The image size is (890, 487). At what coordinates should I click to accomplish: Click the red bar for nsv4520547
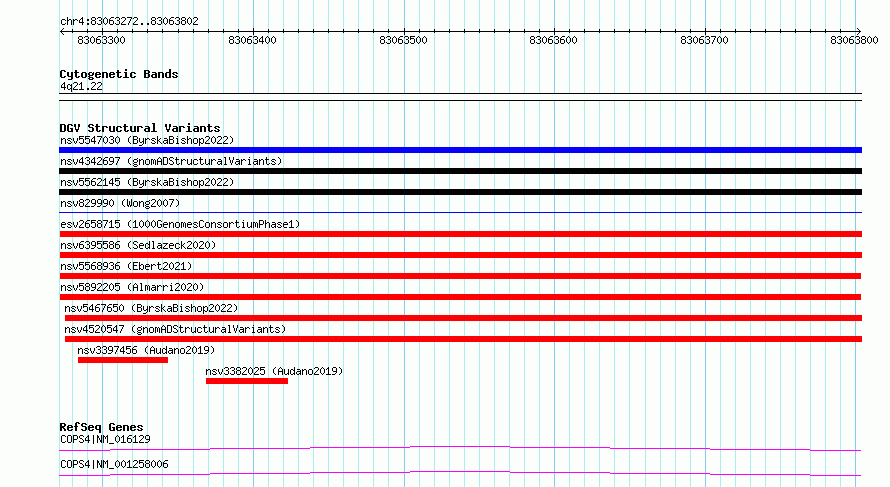tap(463, 339)
